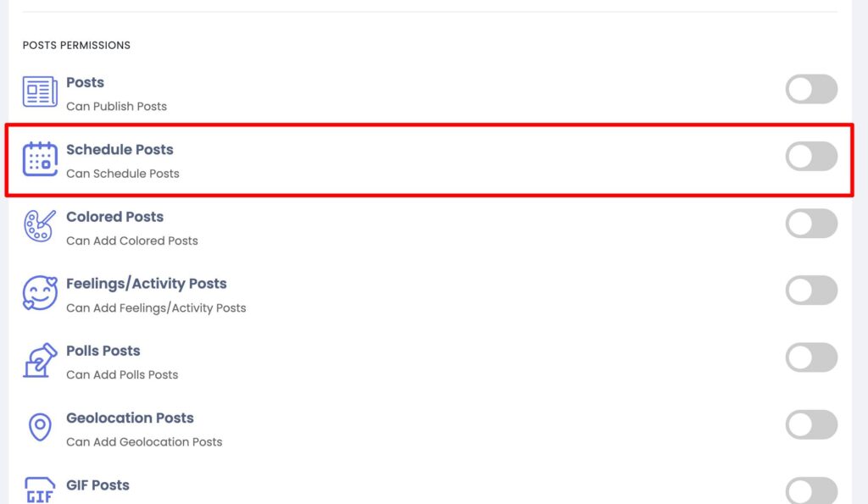
Task: Click the newspaper icon beside Posts
Action: click(40, 91)
